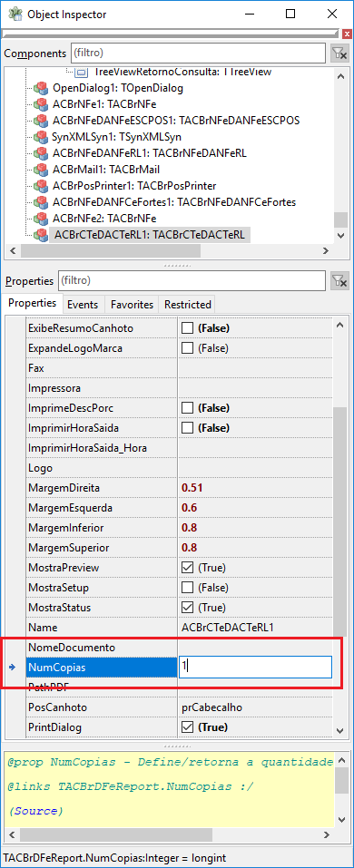Enable the MostraSetup checkbox
Screen dimensions: 354x868
click(188, 588)
